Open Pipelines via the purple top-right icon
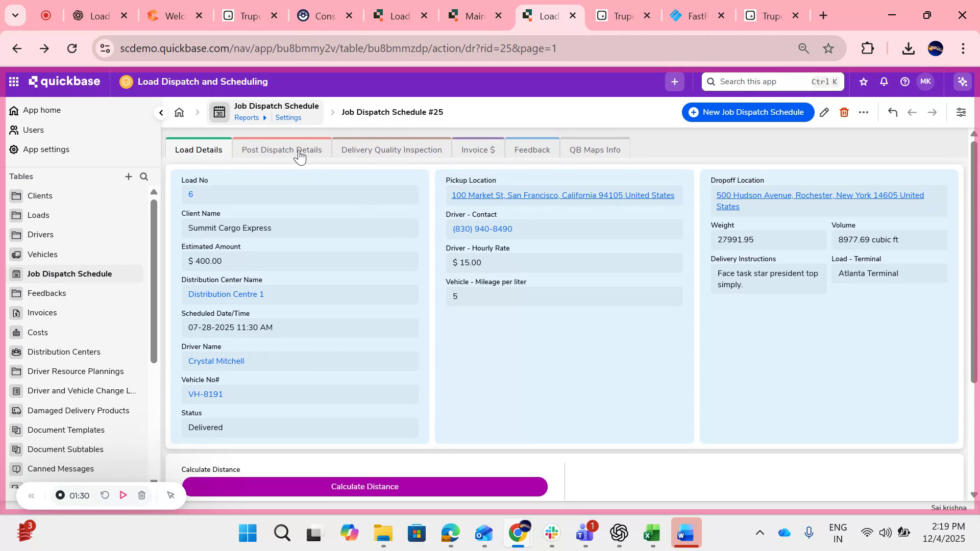Viewport: 980px width, 551px height. (x=962, y=81)
